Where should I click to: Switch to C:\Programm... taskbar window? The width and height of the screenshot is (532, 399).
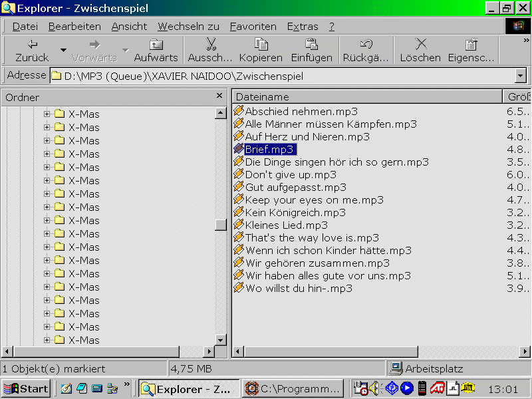[293, 388]
